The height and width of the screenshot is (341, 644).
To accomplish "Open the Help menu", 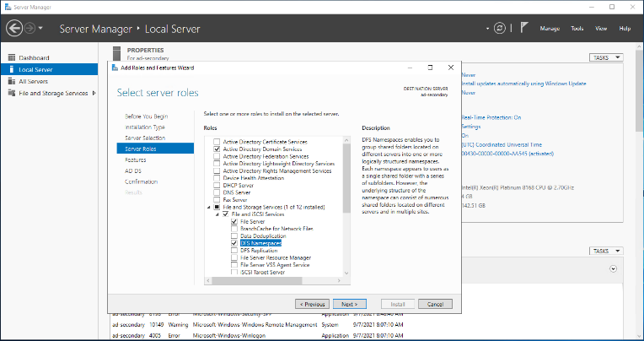I will pos(625,29).
